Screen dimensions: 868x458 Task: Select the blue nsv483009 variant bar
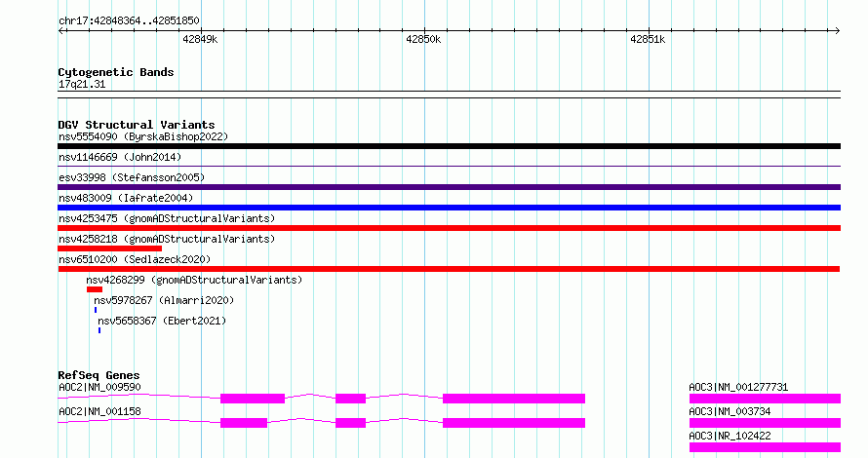pos(449,208)
